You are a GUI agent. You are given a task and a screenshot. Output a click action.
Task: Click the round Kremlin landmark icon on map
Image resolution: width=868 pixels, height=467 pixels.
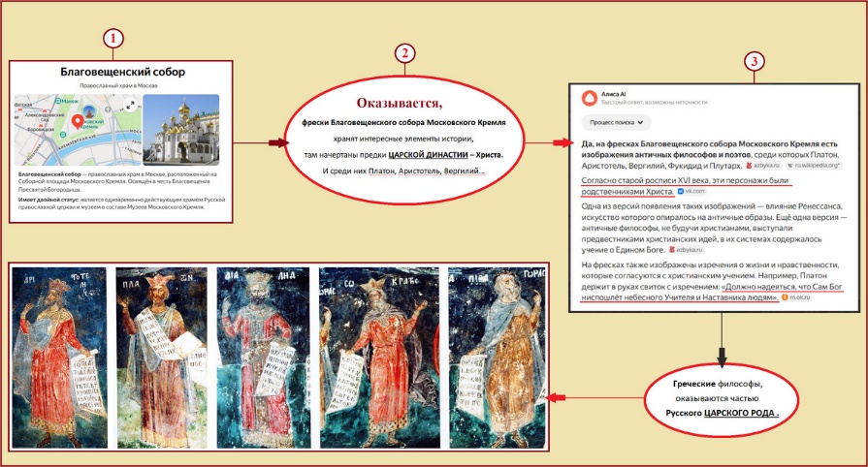coord(89,111)
